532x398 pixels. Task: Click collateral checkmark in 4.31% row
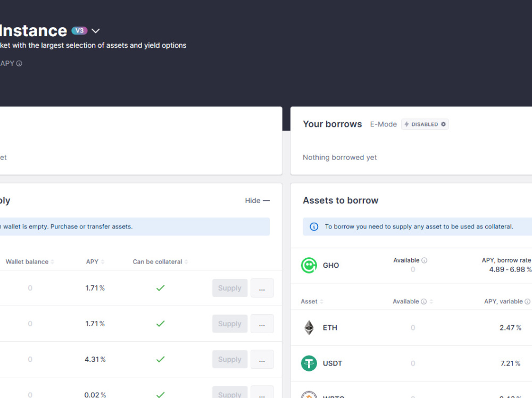161,359
